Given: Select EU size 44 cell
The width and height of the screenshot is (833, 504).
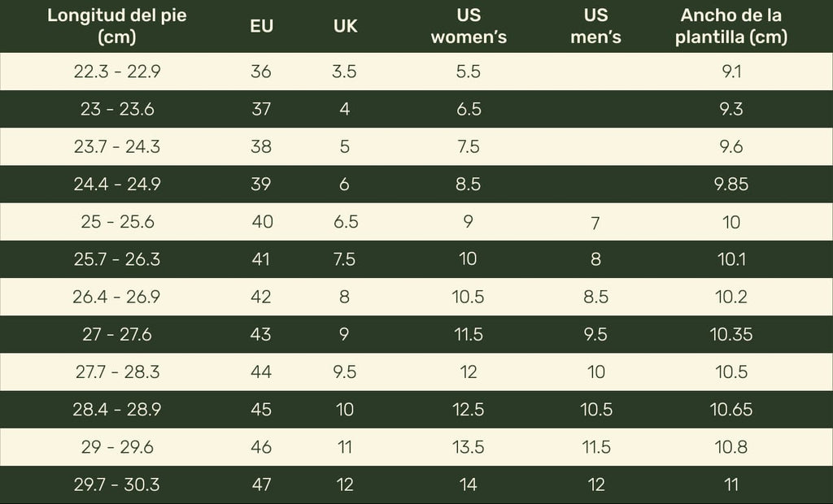Looking at the screenshot, I should pos(261,372).
